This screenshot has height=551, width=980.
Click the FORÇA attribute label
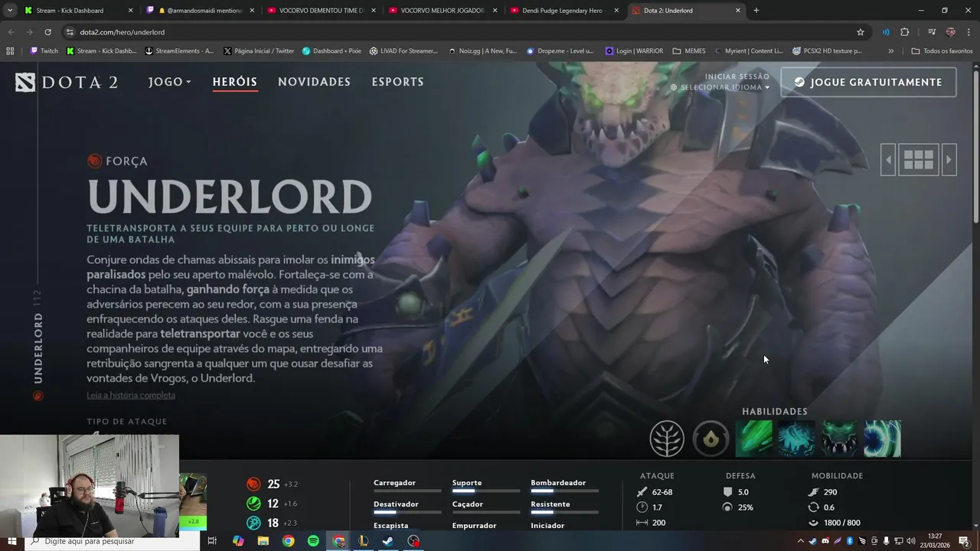126,161
